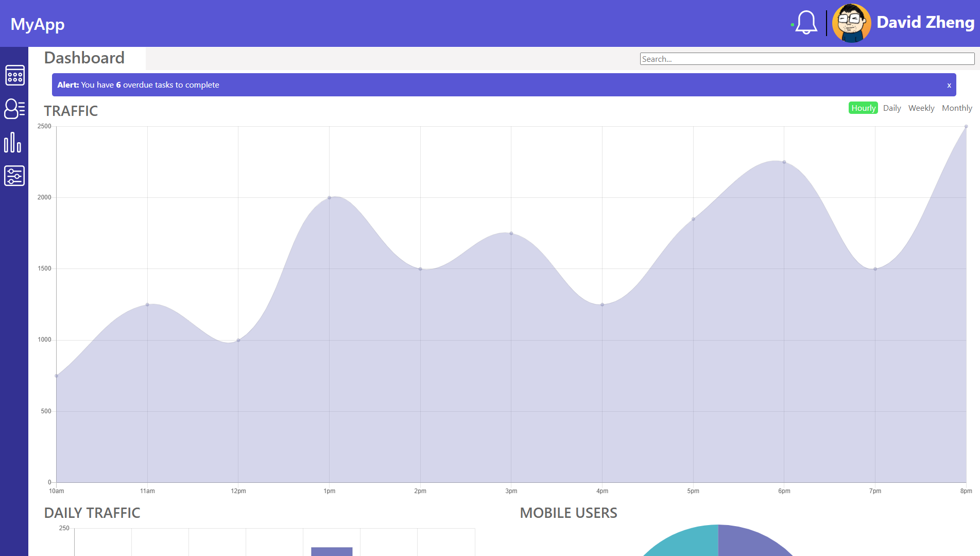
Task: Click the Alert overdue tasks message text
Action: pyautogui.click(x=138, y=85)
